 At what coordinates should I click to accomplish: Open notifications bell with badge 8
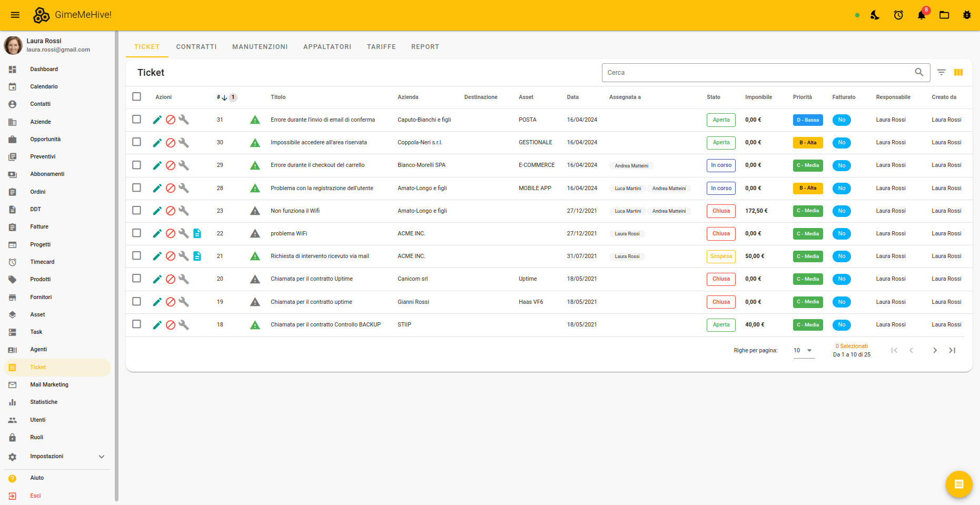[x=922, y=15]
